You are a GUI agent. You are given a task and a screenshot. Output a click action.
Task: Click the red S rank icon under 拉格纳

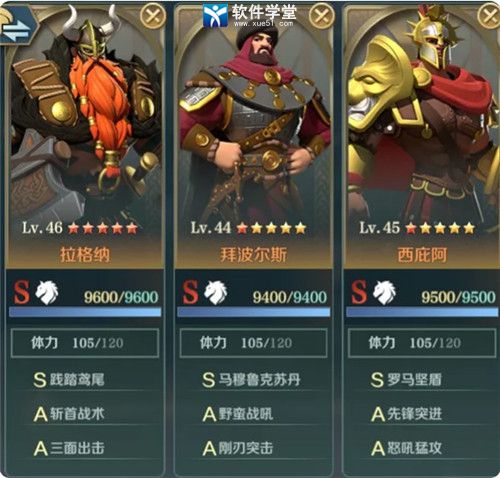21,292
